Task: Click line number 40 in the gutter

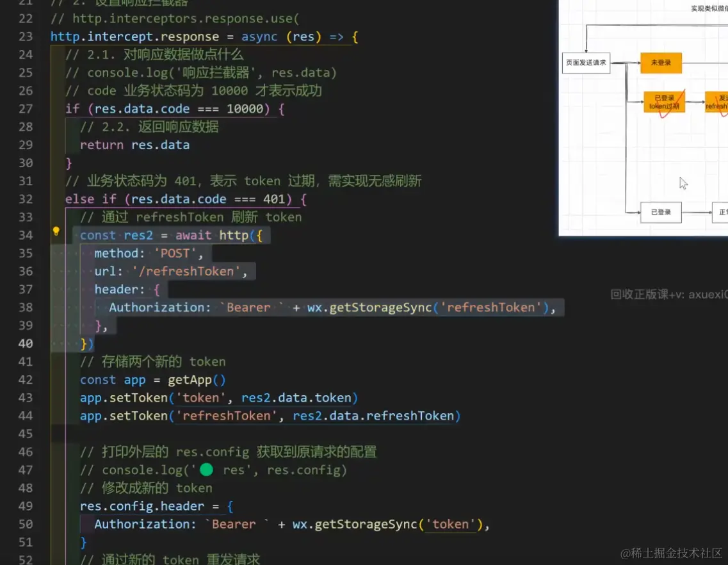Action: click(x=26, y=344)
